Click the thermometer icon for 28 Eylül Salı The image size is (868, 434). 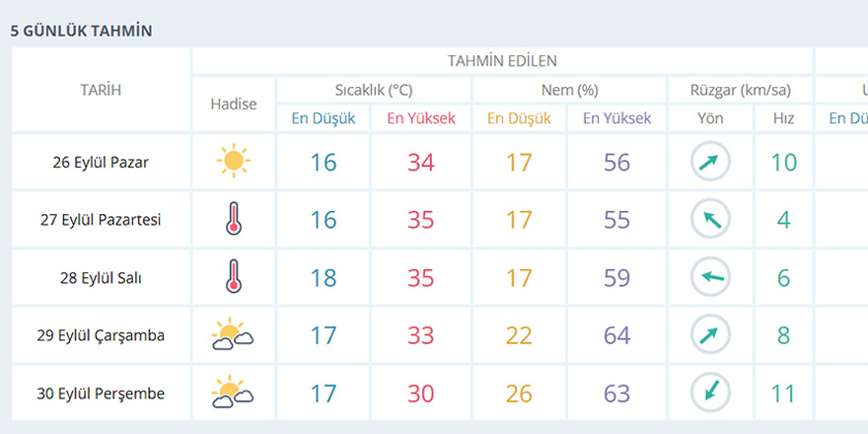pos(234,277)
